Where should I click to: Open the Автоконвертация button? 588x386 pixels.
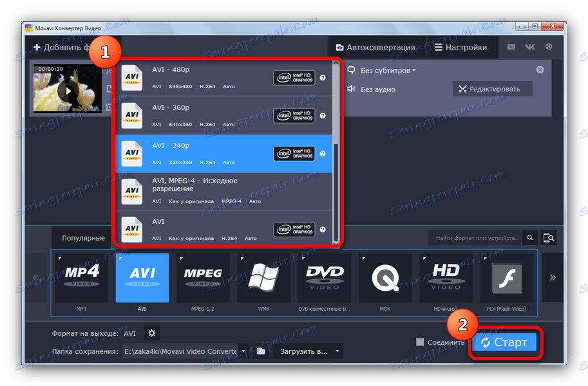coord(376,48)
